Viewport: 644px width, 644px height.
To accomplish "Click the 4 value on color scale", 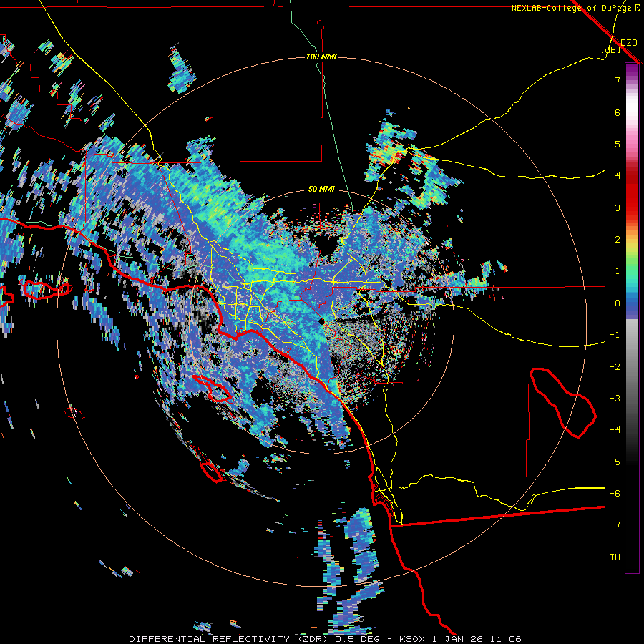I will pyautogui.click(x=618, y=176).
